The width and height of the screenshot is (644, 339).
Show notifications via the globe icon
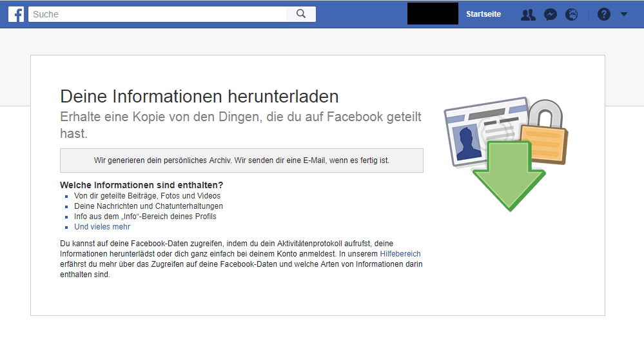(571, 14)
